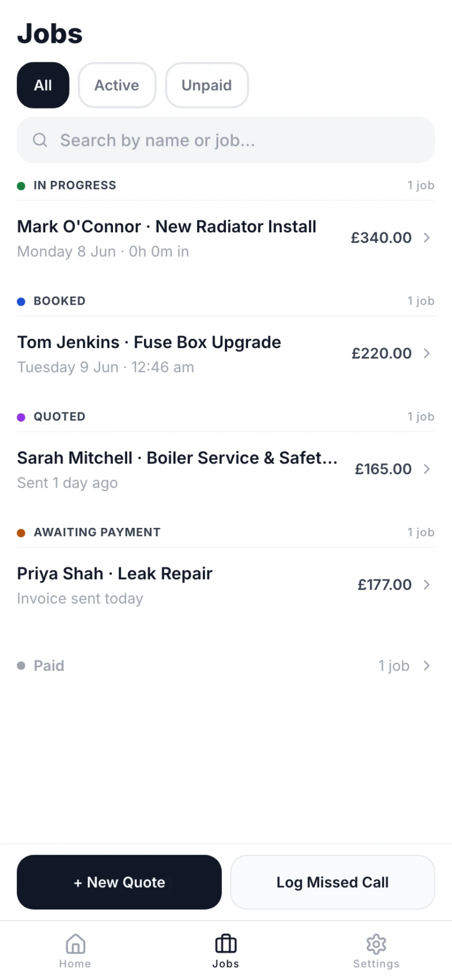452x980 pixels.
Task: Open chevron beside Priya Shah's £177.00
Action: click(x=427, y=585)
